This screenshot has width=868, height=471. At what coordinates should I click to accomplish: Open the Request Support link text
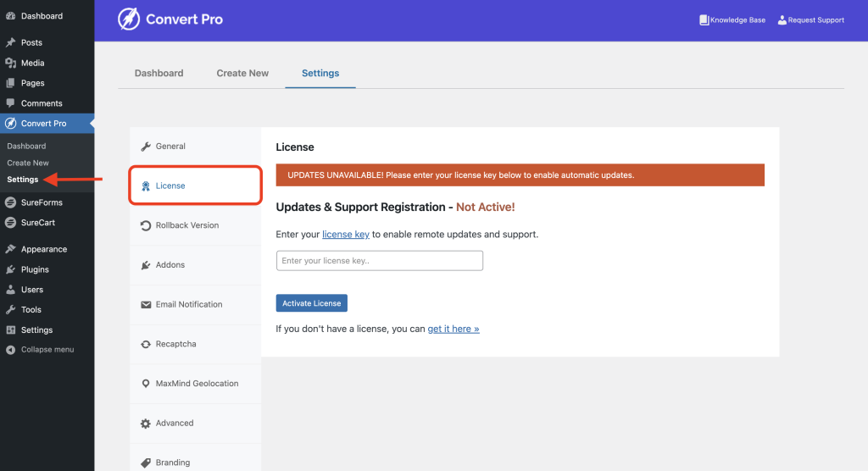tap(816, 20)
